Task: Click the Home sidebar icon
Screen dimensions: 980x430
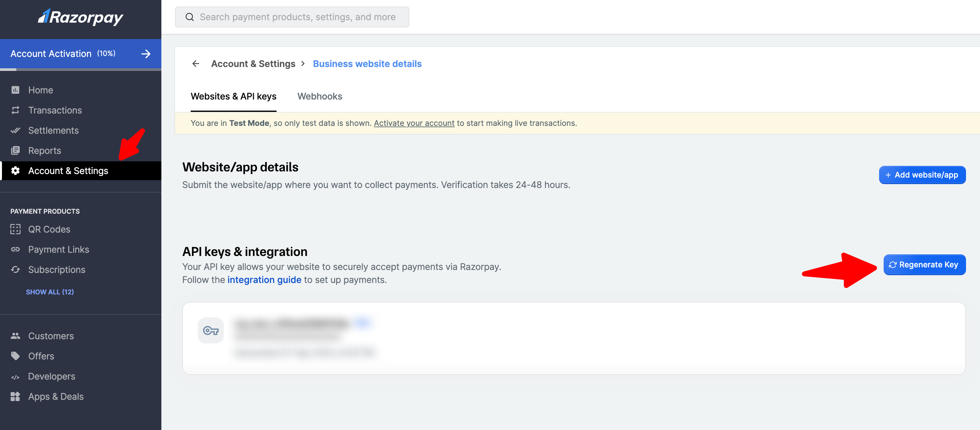Action: click(15, 90)
